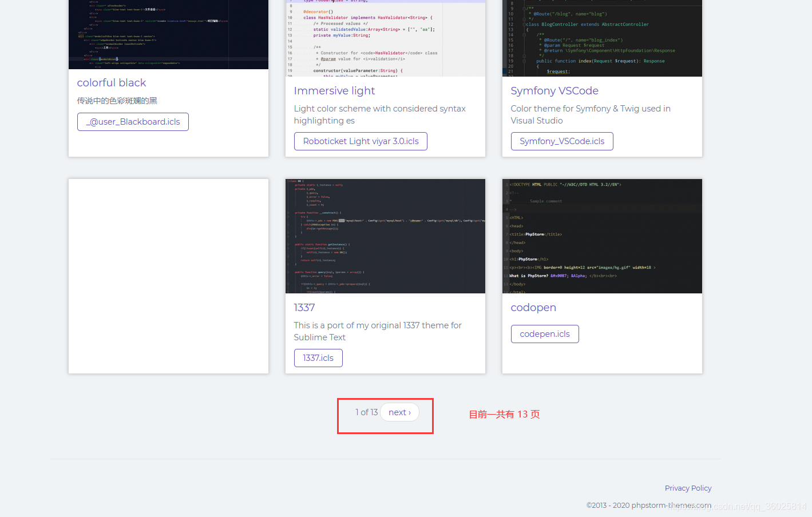Image resolution: width=812 pixels, height=517 pixels.
Task: View the 1337 theme preview screenshot
Action: point(385,236)
